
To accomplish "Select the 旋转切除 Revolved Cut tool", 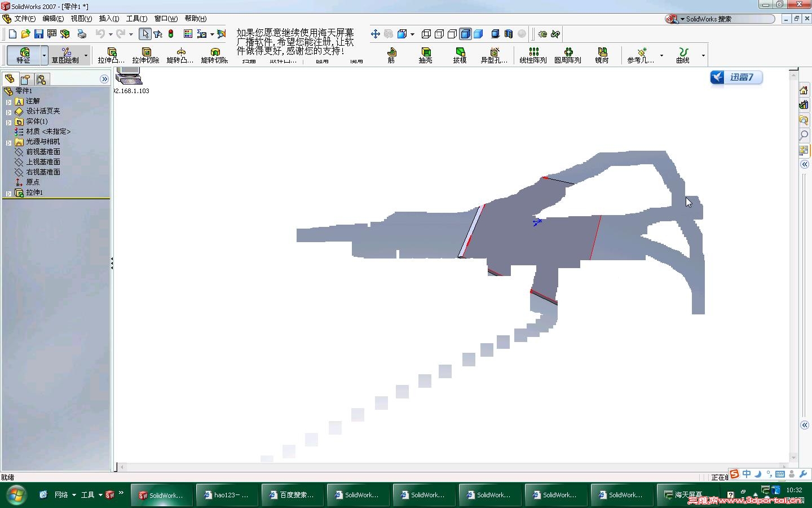I will click(214, 55).
